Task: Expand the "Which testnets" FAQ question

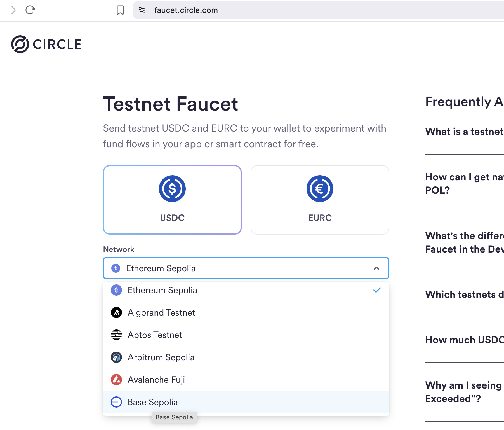Action: [464, 295]
